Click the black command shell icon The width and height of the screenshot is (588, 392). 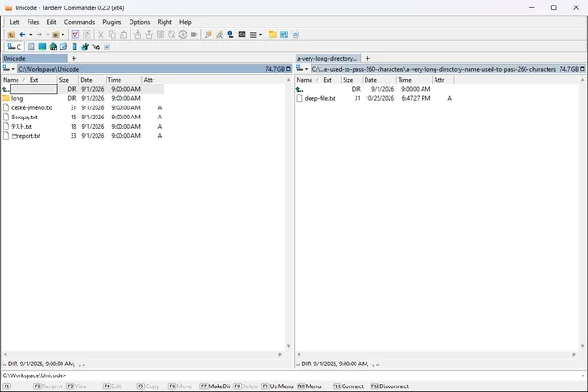tap(242, 35)
